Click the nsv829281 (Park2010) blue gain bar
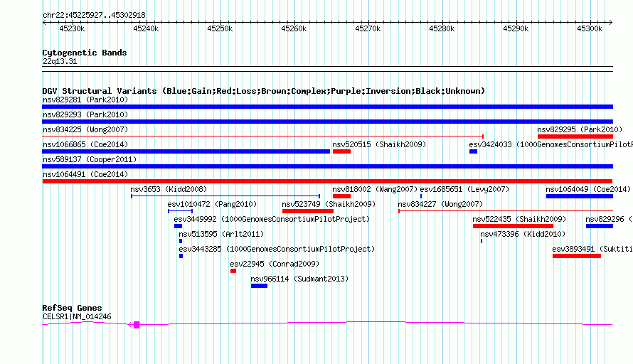Viewport: 633px width, 364px height. tap(327, 107)
